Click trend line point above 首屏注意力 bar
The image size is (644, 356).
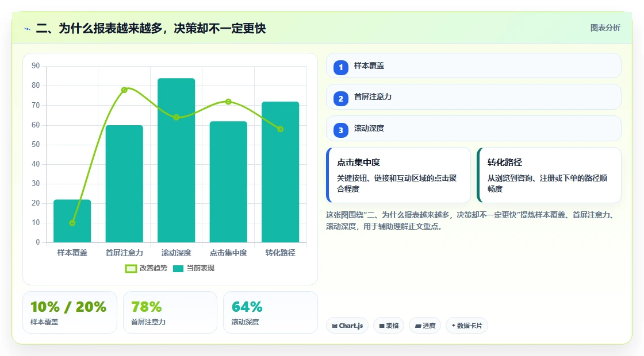pyautogui.click(x=124, y=90)
